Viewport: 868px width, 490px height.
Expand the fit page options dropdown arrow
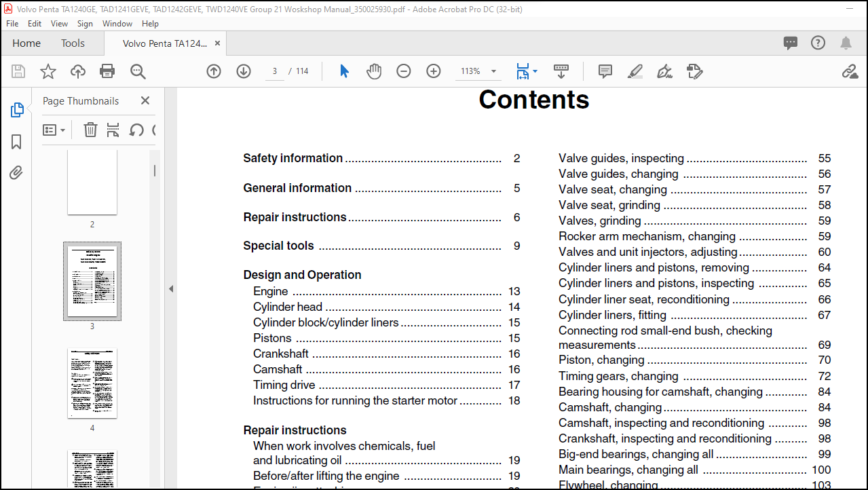coord(535,71)
